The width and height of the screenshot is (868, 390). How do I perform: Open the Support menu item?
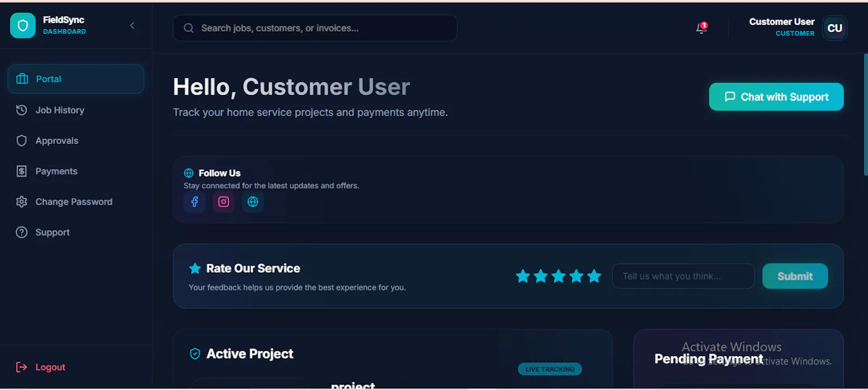pyautogui.click(x=76, y=232)
